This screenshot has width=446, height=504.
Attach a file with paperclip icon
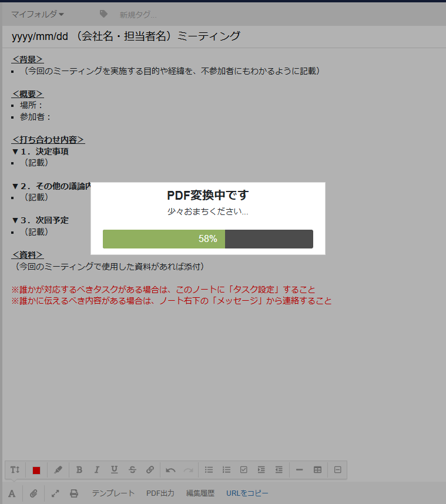click(x=33, y=493)
